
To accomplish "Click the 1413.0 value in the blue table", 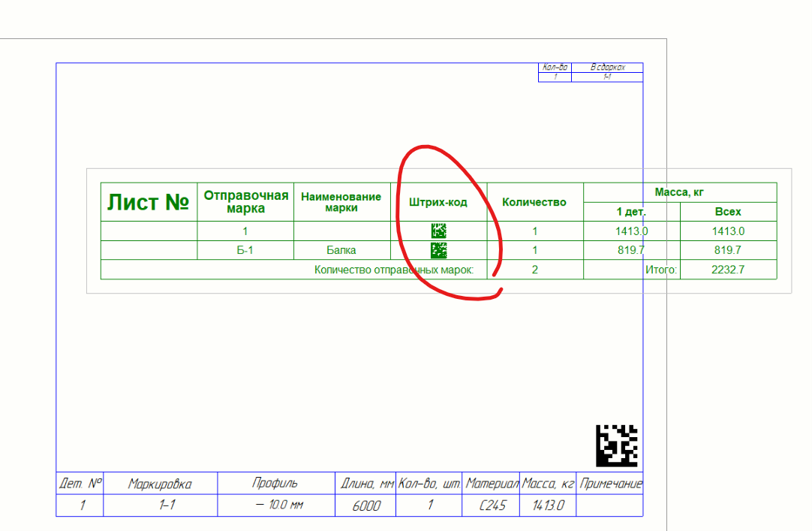I will pyautogui.click(x=548, y=505).
